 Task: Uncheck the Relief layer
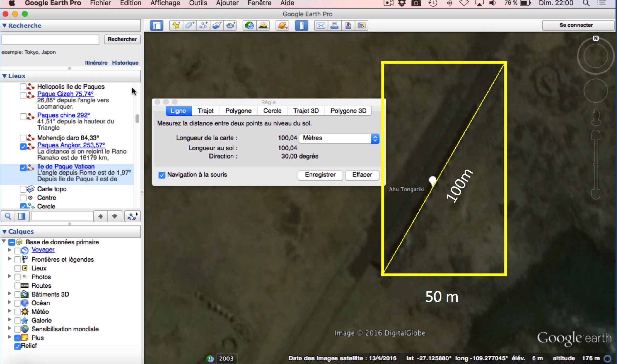[x=17, y=346]
